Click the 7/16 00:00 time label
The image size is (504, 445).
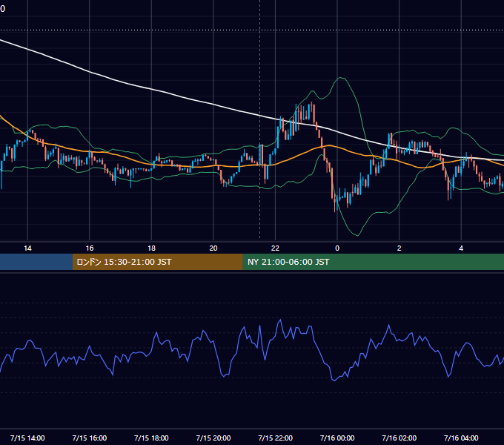[337, 438]
